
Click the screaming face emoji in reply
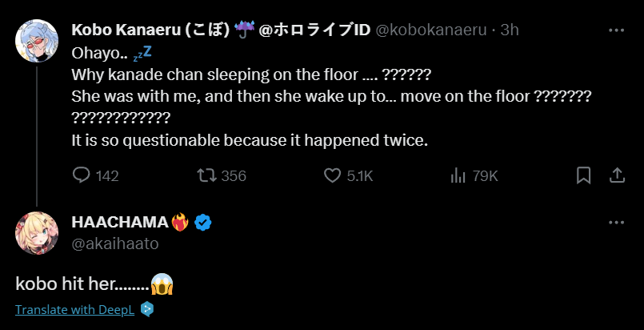(162, 284)
